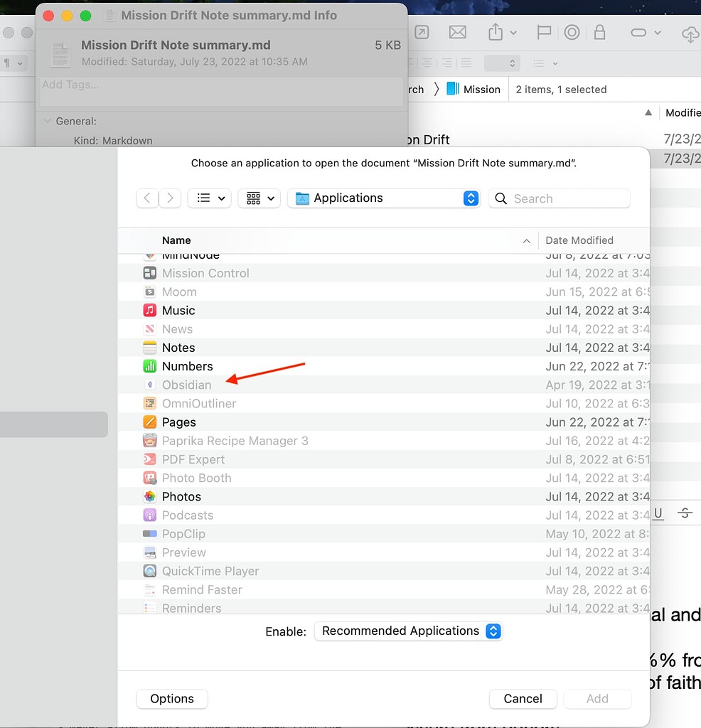This screenshot has width=701, height=728.
Task: Open the list view options dropdown
Action: 209,198
